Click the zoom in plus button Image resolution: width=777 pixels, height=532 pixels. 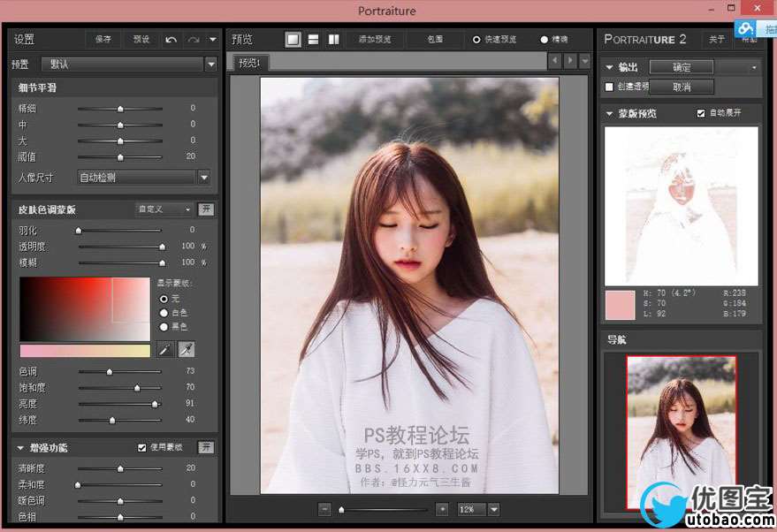click(442, 509)
